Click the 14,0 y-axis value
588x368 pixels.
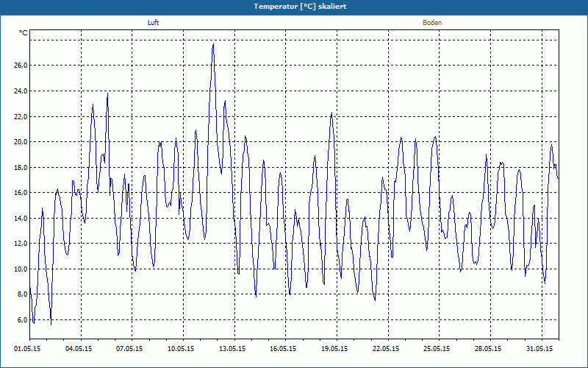coord(21,218)
